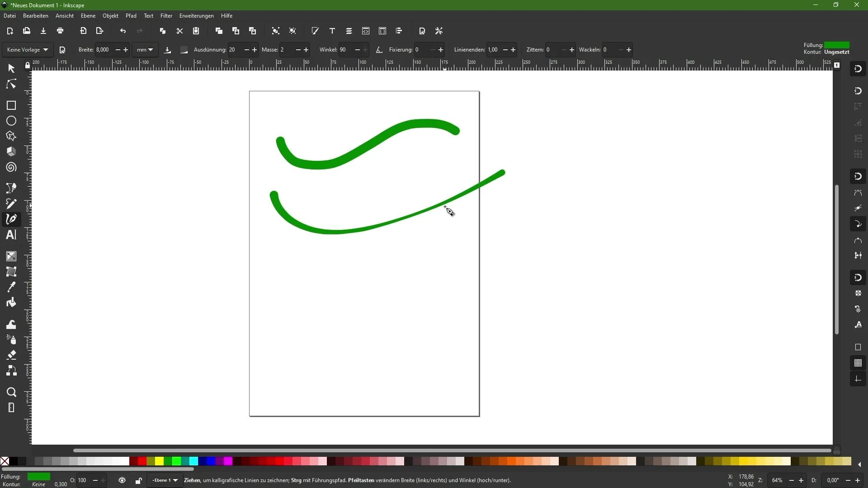This screenshot has height=488, width=868.
Task: Click the Kontur Ungesetzt label
Action: (x=837, y=52)
